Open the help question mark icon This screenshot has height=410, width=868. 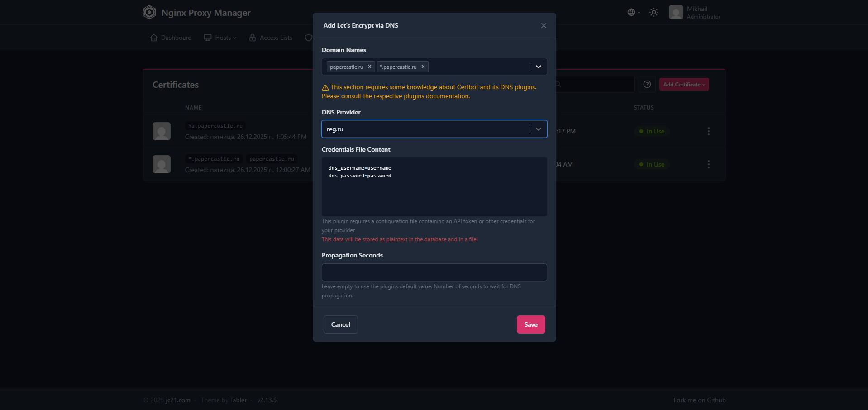pyautogui.click(x=647, y=84)
